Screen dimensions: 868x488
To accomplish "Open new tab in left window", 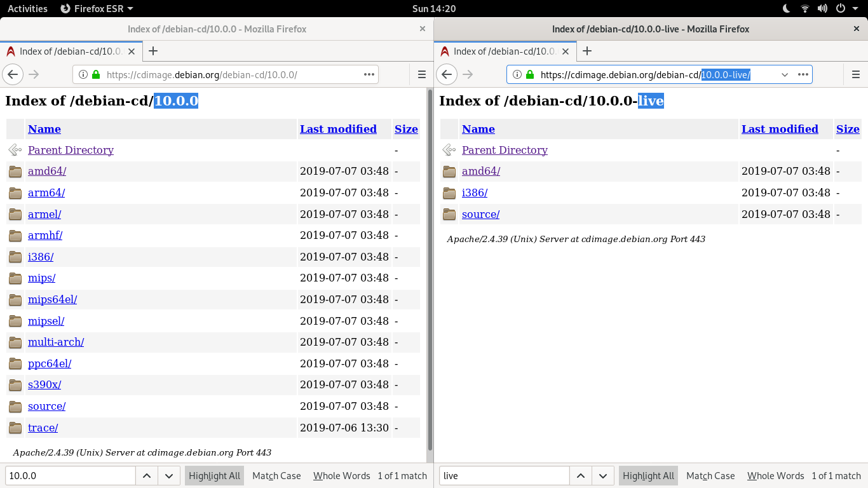I will [153, 51].
